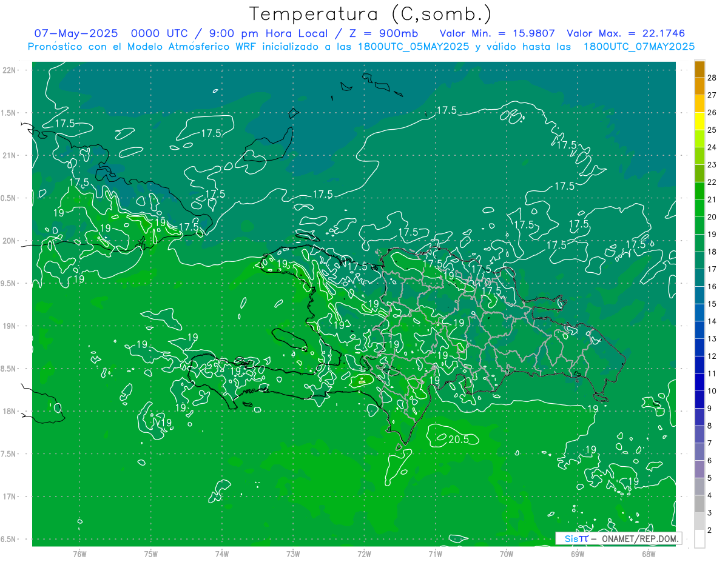Click the 'ONAMET/REP.DOM.' credit label
The image size is (728, 562).
(x=639, y=538)
